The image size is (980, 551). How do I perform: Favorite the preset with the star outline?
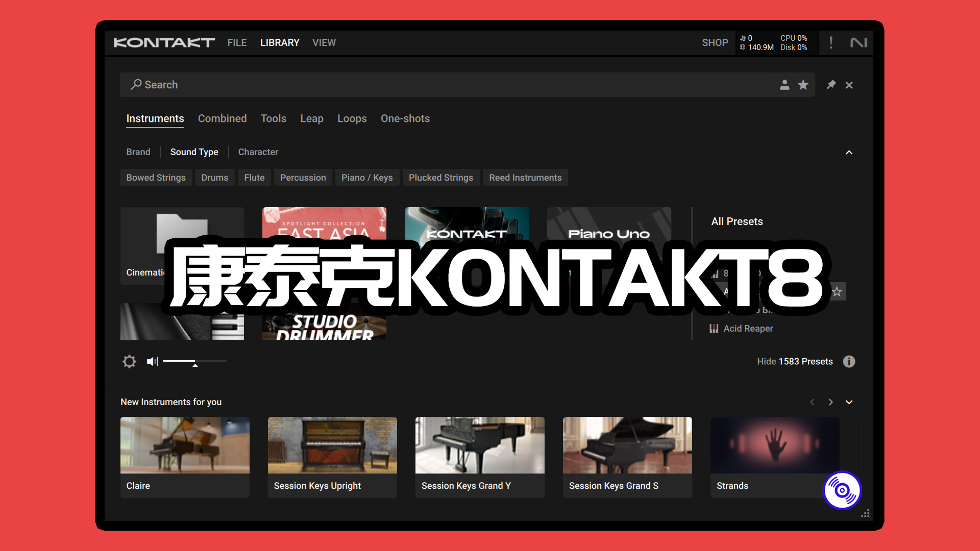click(x=837, y=292)
